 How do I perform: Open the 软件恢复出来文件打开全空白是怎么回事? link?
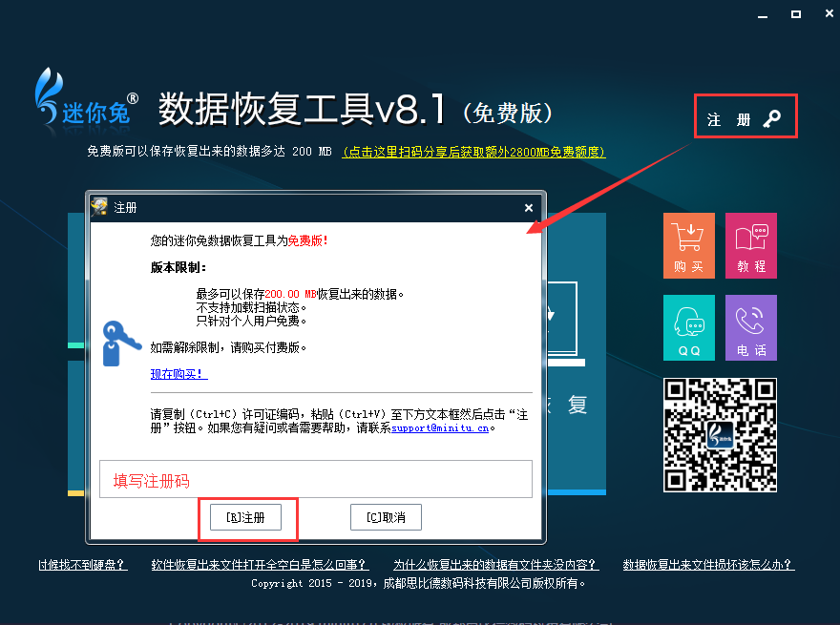pos(260,565)
